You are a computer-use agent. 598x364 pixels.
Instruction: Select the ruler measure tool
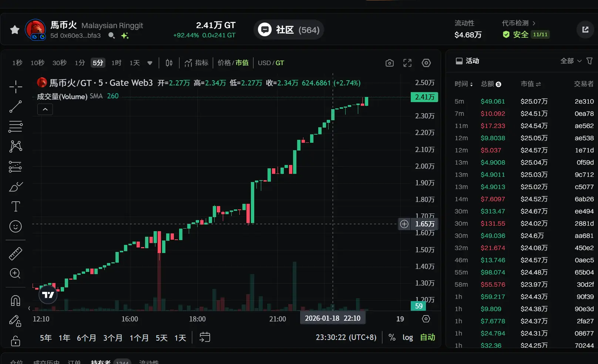click(16, 254)
